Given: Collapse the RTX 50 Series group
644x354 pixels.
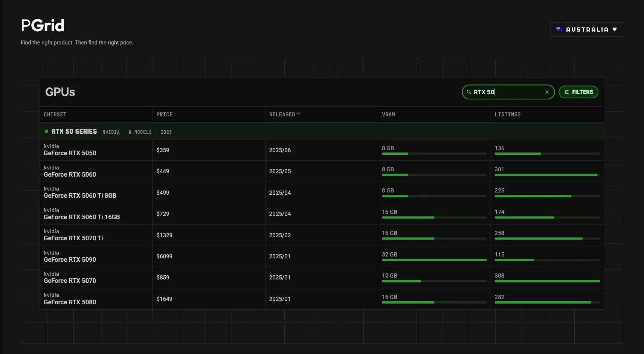Looking at the screenshot, I should (322, 131).
